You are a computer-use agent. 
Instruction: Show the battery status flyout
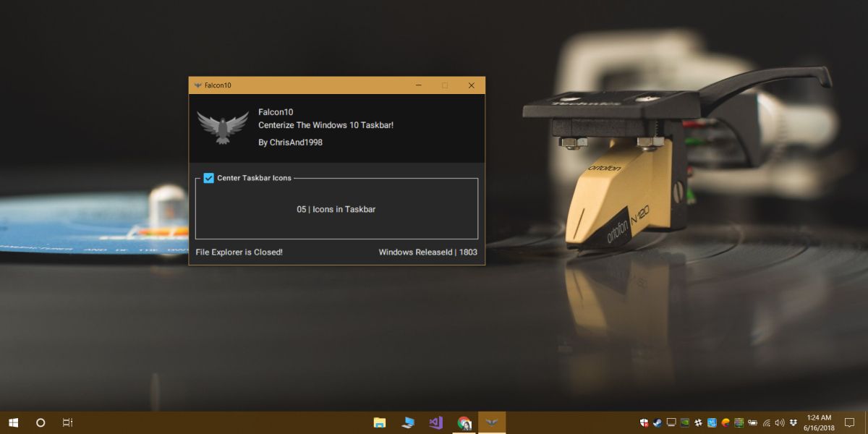tap(752, 422)
